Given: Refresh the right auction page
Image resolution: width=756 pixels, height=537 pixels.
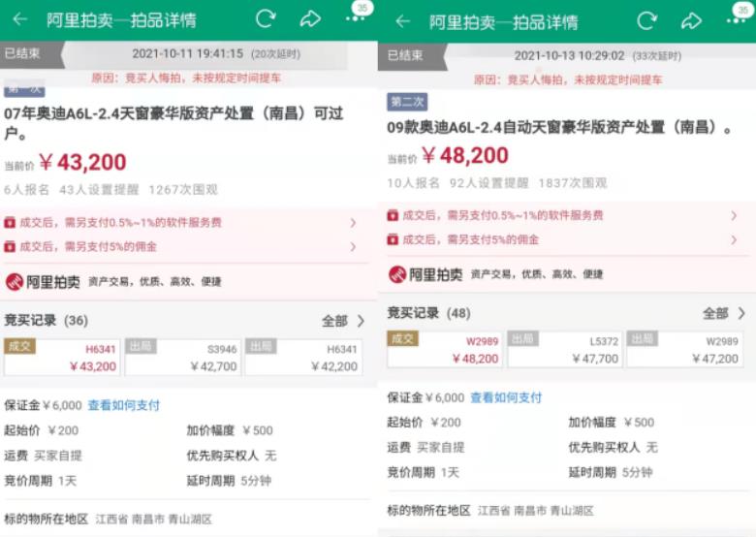Looking at the screenshot, I should click(x=647, y=20).
